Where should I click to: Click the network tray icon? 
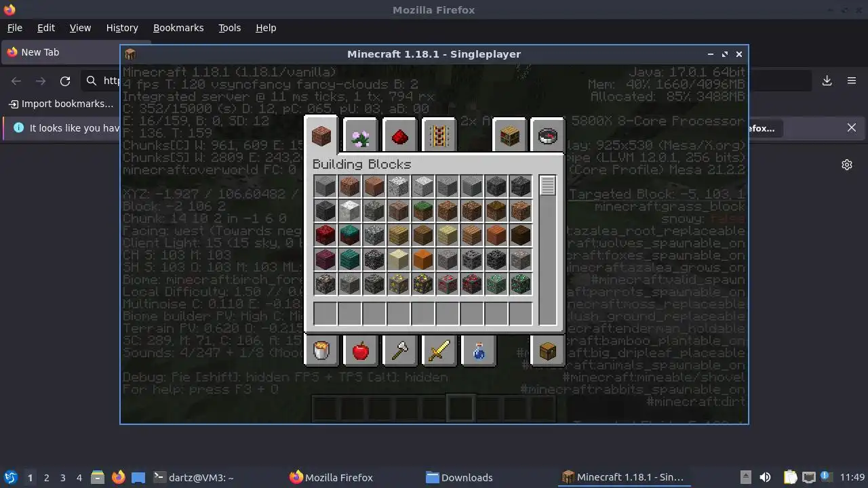808,477
